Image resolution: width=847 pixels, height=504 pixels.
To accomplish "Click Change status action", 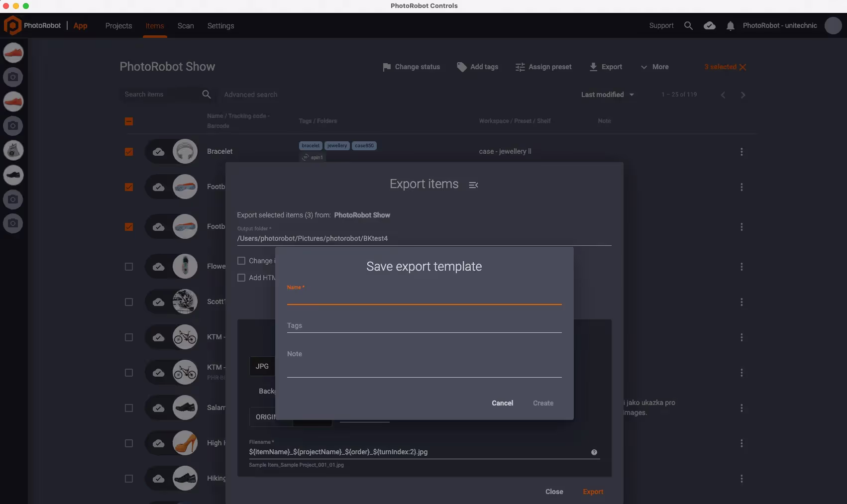I will point(411,67).
